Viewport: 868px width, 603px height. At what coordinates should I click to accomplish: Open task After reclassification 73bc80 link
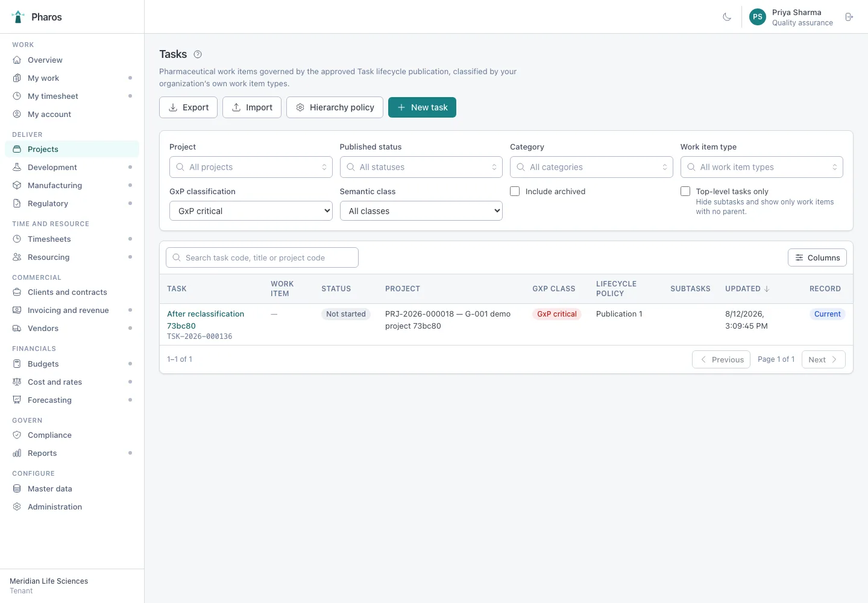coord(206,320)
